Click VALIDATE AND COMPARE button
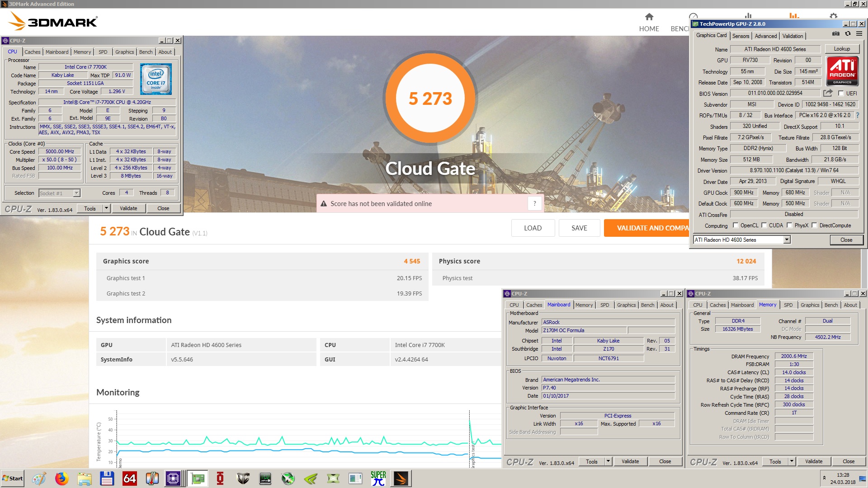Image resolution: width=868 pixels, height=488 pixels. tap(647, 228)
